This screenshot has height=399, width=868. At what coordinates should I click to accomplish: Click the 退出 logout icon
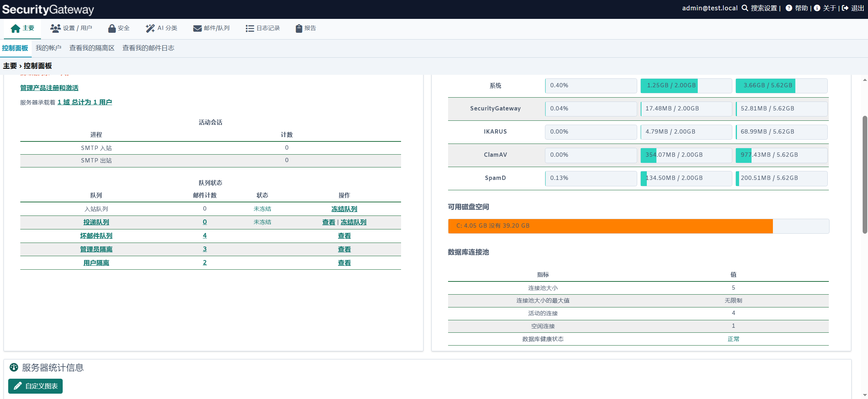(845, 8)
